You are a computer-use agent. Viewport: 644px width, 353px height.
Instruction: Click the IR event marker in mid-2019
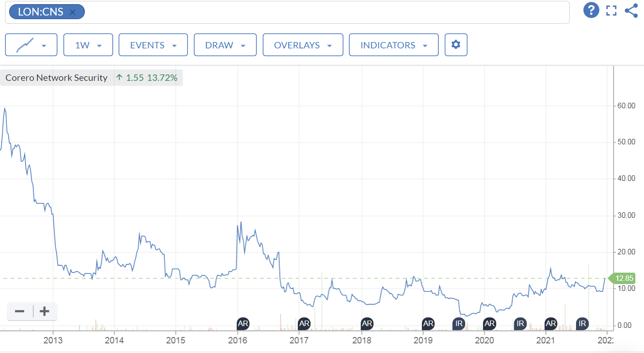coord(459,324)
